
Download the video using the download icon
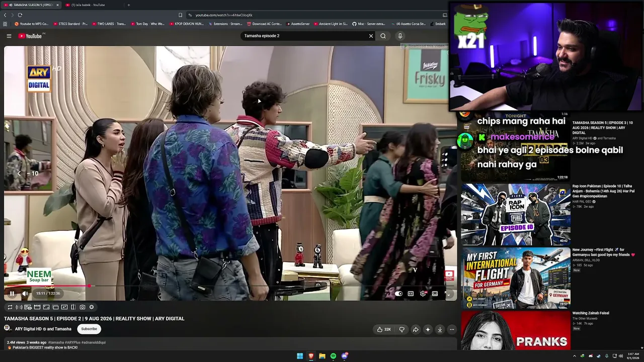(440, 329)
